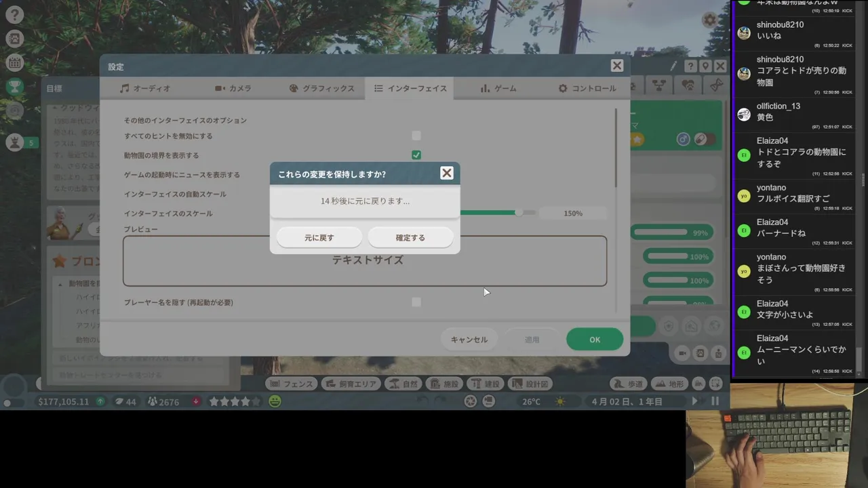Image resolution: width=868 pixels, height=488 pixels.
Task: Click the animal panel location pin icon
Action: 705,66
